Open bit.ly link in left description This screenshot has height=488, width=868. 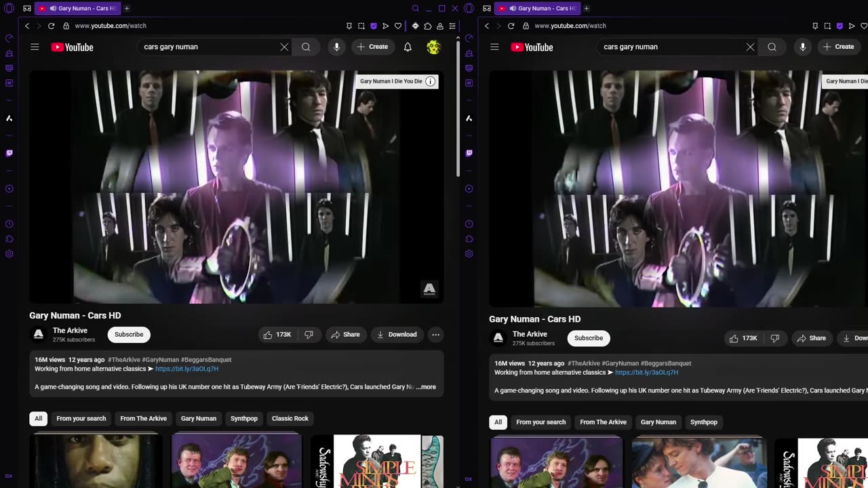click(x=186, y=369)
